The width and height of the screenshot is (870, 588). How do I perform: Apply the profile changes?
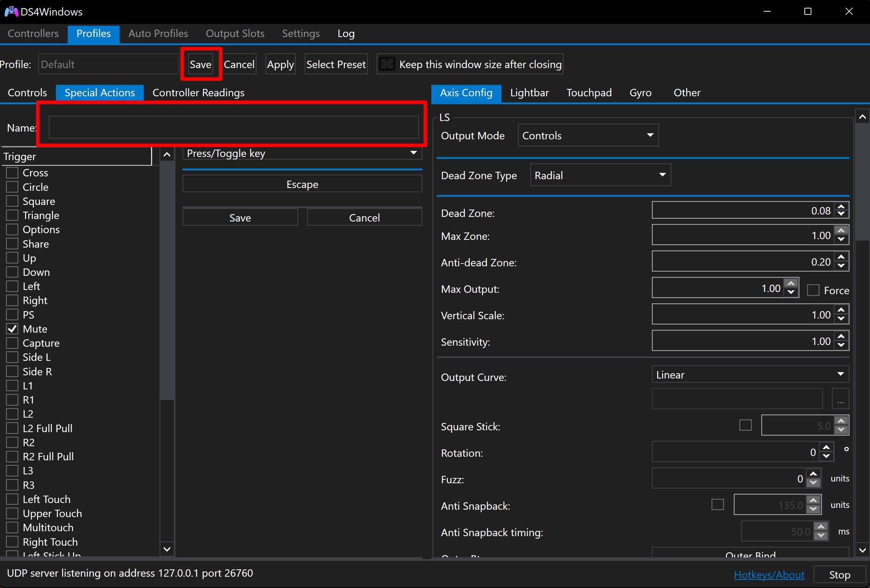[x=280, y=64]
